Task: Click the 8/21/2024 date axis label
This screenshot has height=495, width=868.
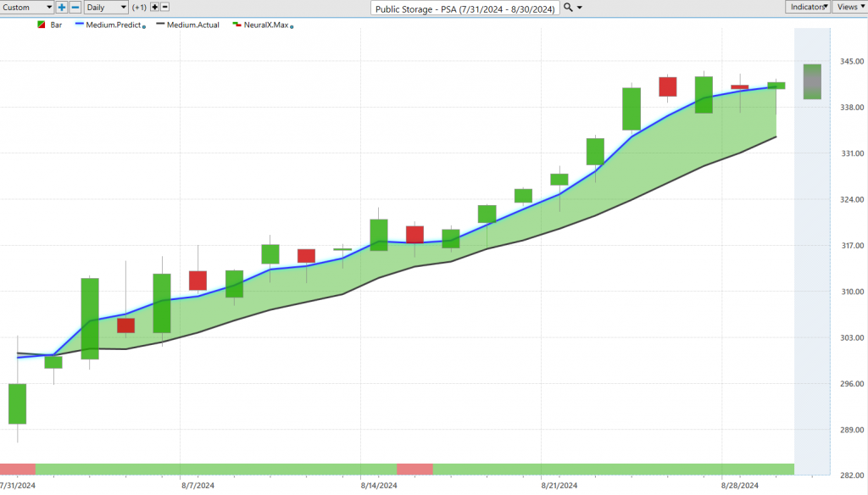Action: tap(559, 486)
